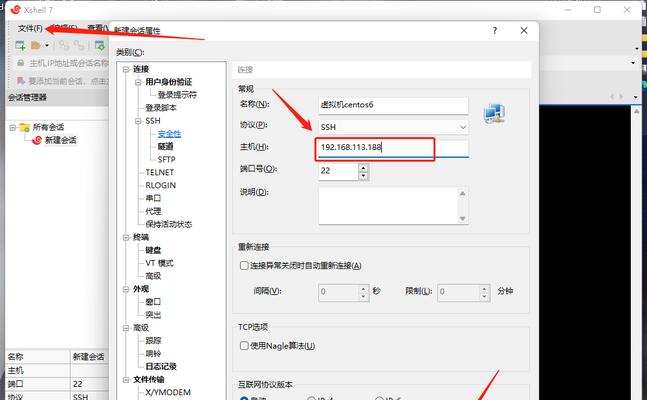Click the 主机 field with 192.168.113.188
The height and width of the screenshot is (400, 647).
393,148
